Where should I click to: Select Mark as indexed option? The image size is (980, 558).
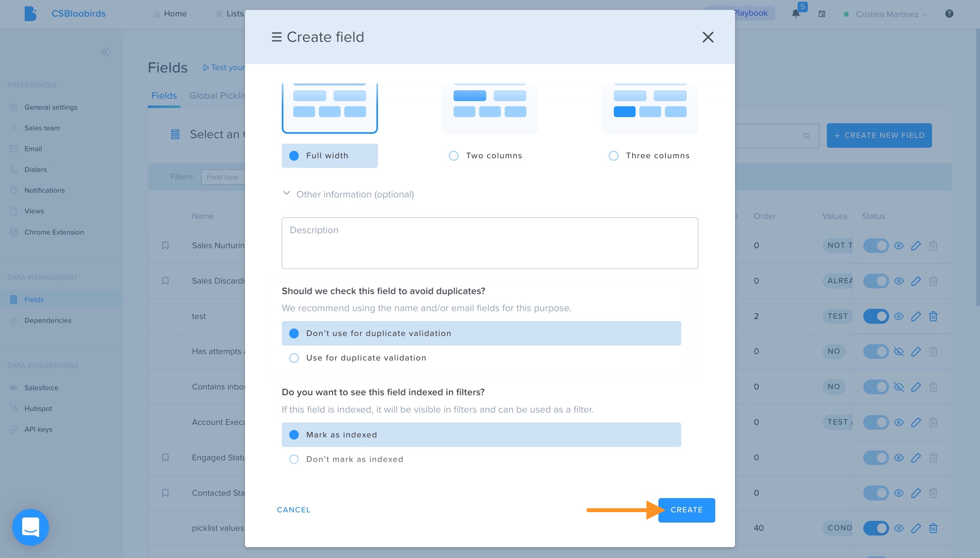pyautogui.click(x=481, y=435)
